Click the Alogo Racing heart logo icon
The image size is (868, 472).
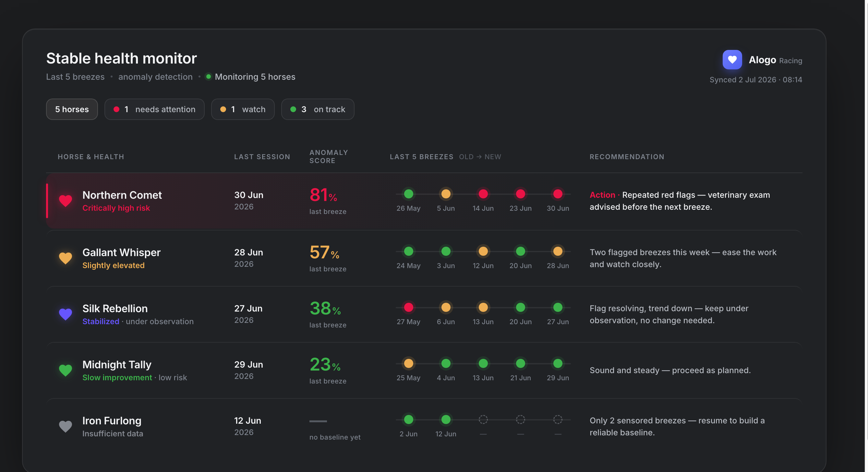click(732, 60)
